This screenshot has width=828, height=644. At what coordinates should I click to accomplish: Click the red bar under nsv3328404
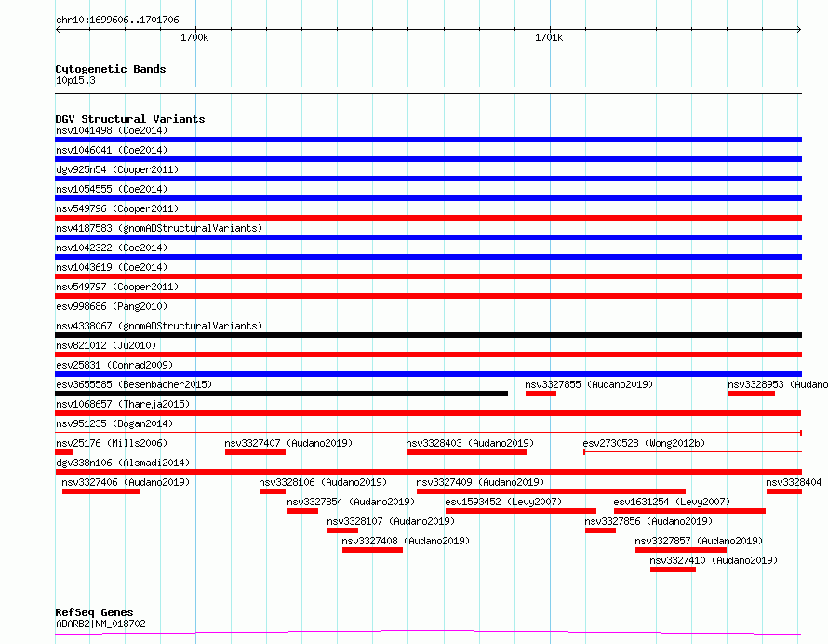pos(784,491)
